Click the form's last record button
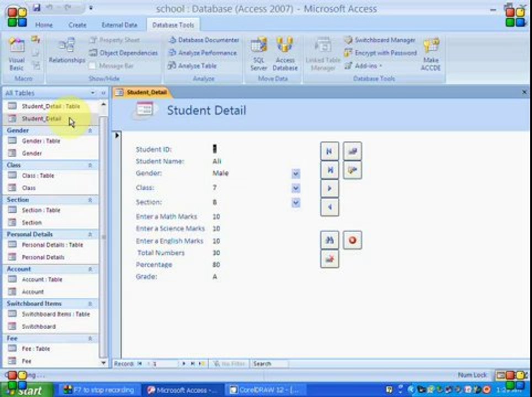The height and width of the screenshot is (397, 532). tap(329, 170)
